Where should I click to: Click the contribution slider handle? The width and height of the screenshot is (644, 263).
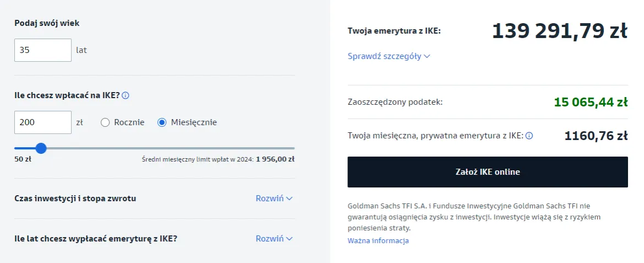[x=41, y=148]
